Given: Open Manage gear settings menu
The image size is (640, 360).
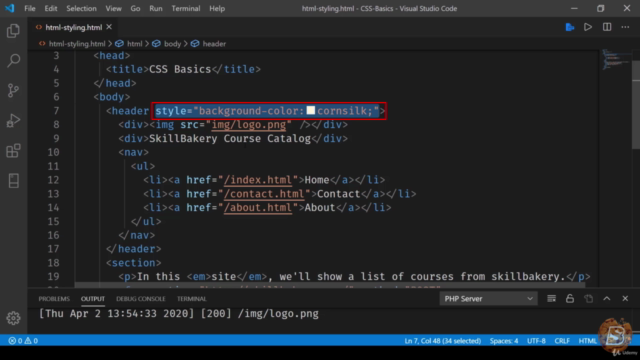Looking at the screenshot, I should point(13,318).
